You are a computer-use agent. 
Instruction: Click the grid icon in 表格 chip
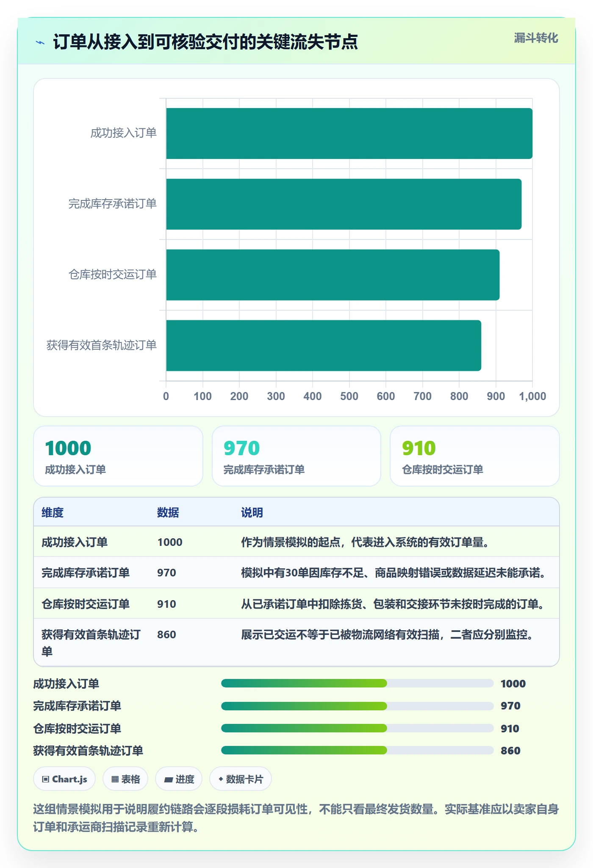click(x=115, y=779)
